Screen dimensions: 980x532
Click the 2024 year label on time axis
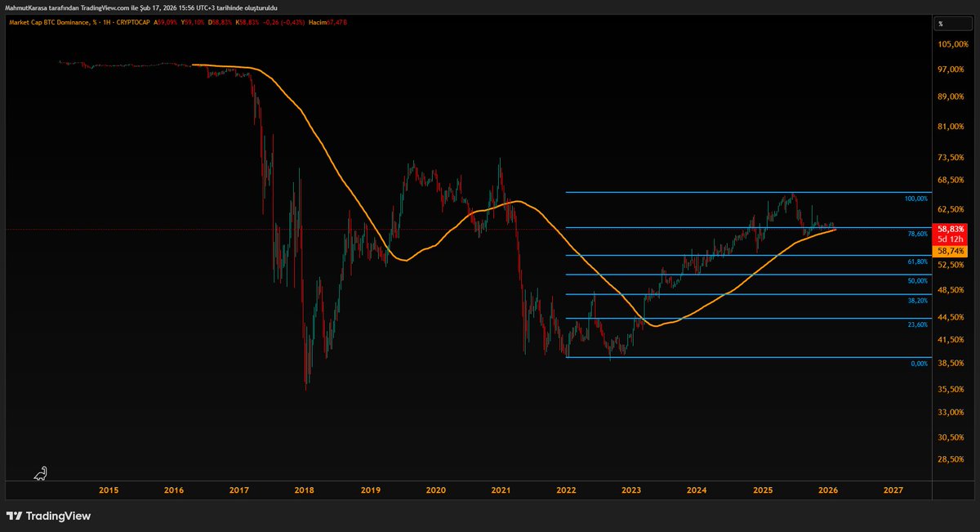[697, 490]
